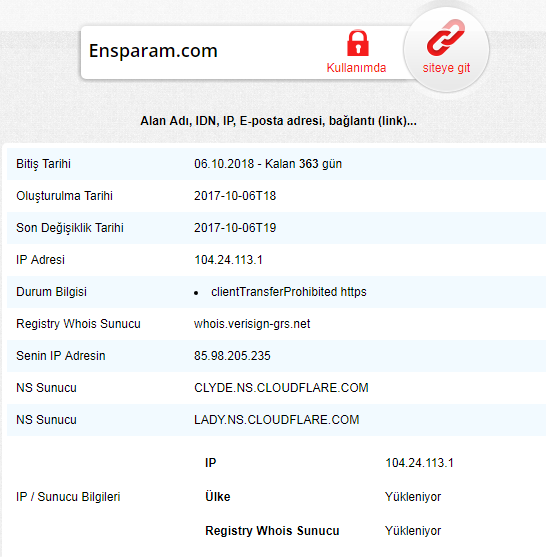Click the '85.98.205.235' IP value
546x557 pixels.
point(232,356)
